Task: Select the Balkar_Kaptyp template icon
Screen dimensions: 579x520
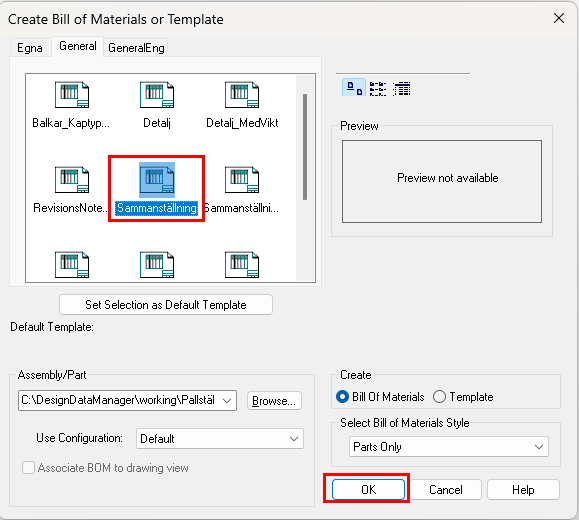Action: [72, 95]
